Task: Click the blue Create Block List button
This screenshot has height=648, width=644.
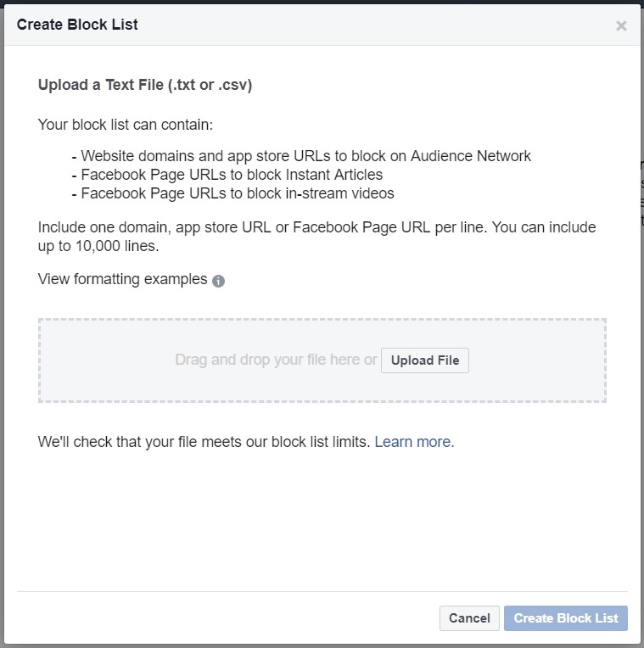Action: pyautogui.click(x=565, y=618)
